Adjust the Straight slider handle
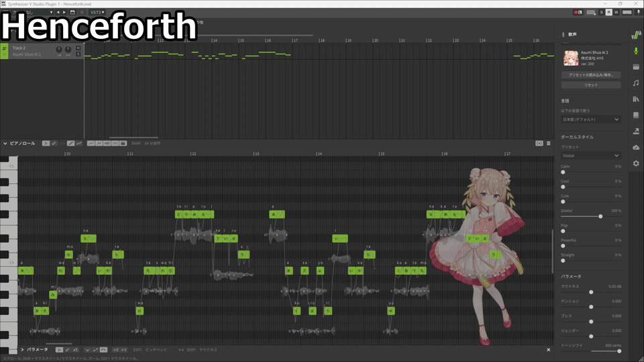The height and width of the screenshot is (362, 644). (563, 261)
